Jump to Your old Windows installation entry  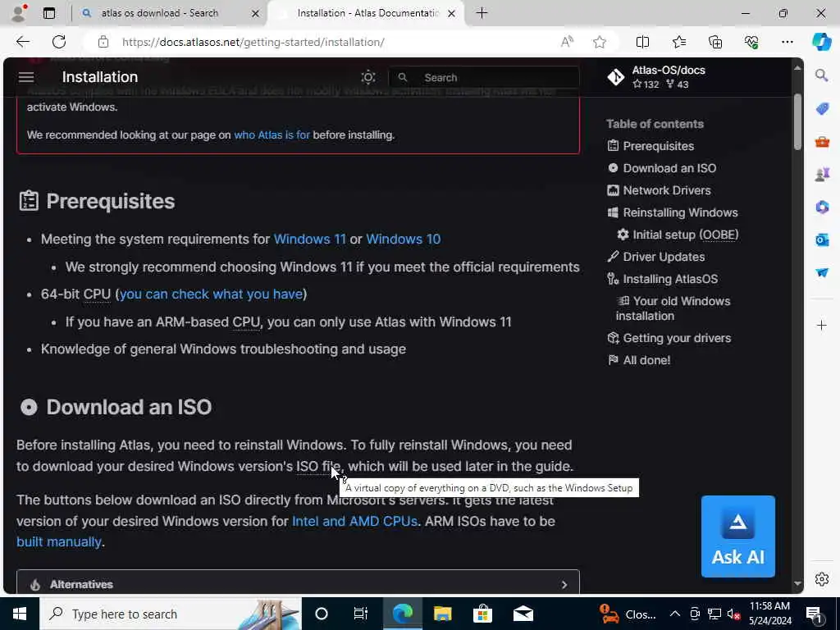(x=673, y=308)
